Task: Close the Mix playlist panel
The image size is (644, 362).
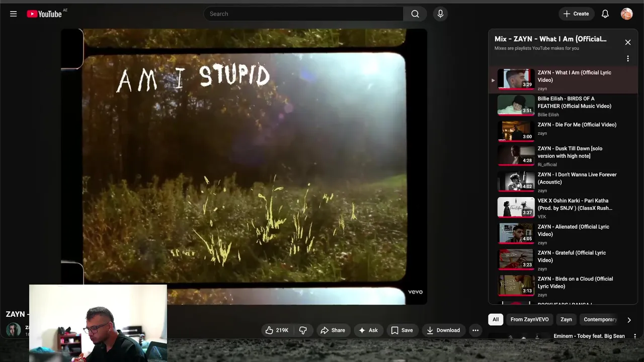Action: (x=628, y=42)
